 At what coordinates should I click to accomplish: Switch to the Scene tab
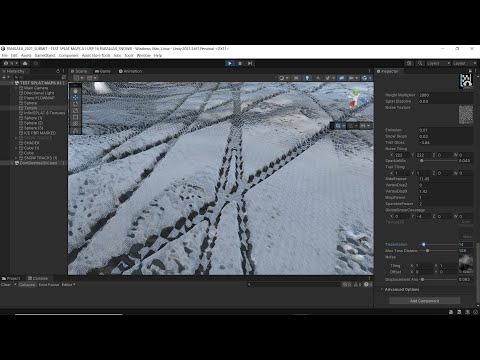tap(79, 71)
